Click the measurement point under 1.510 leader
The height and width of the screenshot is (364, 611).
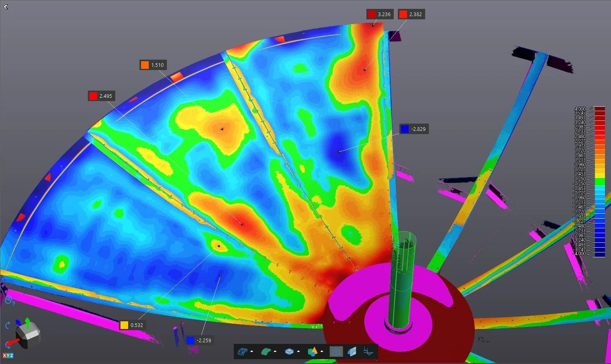222,129
